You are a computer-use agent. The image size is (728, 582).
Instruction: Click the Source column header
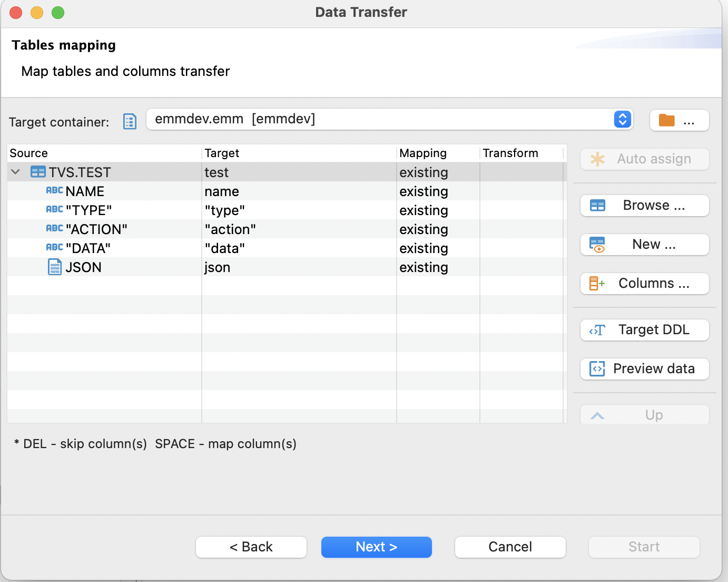coord(28,153)
